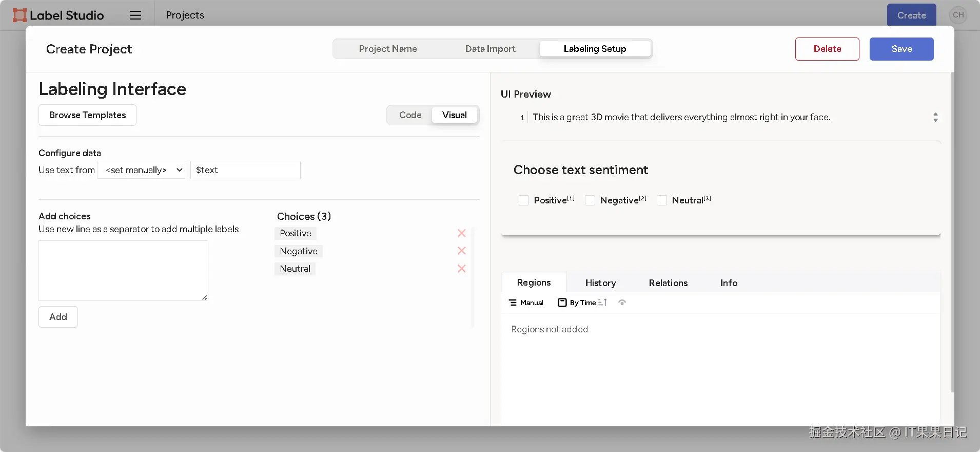Image resolution: width=980 pixels, height=452 pixels.
Task: Check the Positive sentiment checkbox
Action: (524, 200)
